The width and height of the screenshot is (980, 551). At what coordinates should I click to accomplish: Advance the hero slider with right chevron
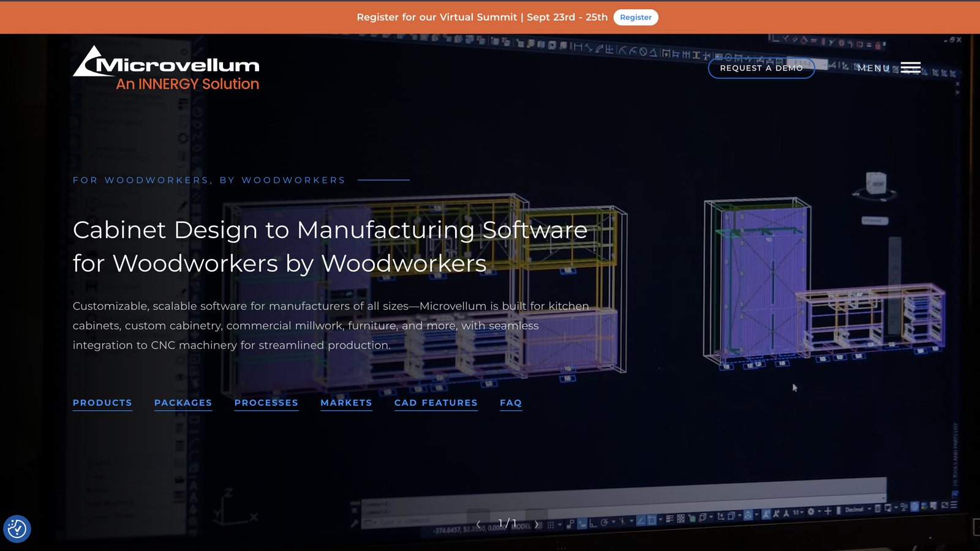pyautogui.click(x=537, y=524)
